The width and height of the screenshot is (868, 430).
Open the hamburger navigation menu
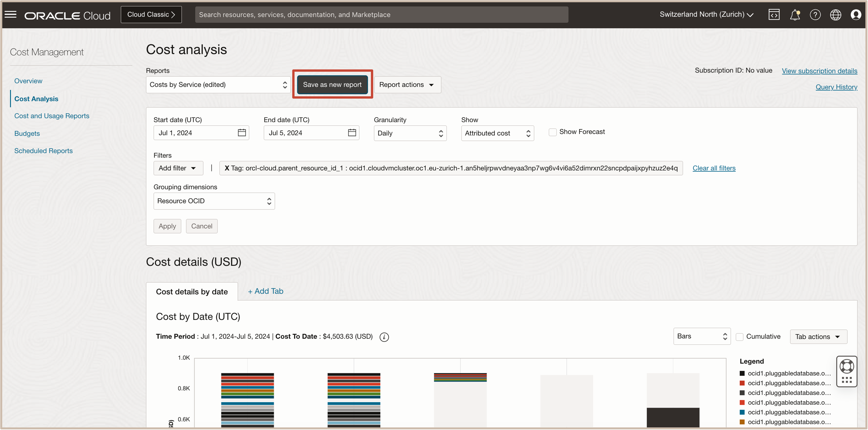pos(10,15)
